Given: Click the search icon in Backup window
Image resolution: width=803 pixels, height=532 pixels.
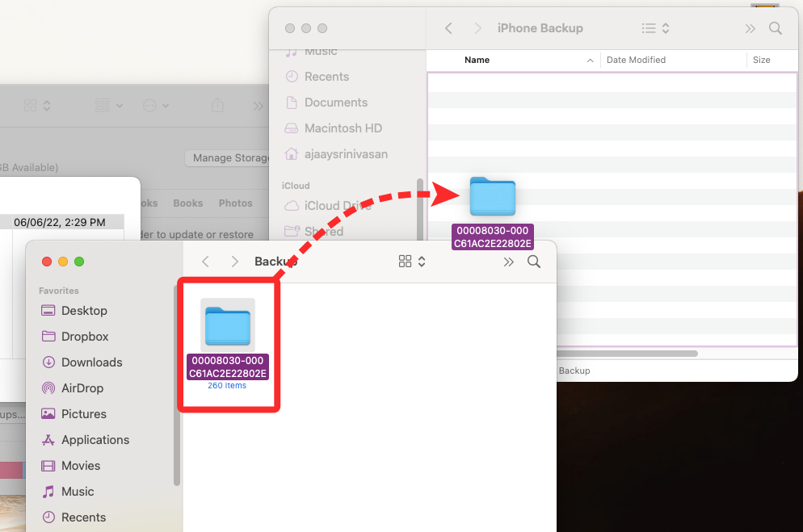Looking at the screenshot, I should (x=534, y=262).
